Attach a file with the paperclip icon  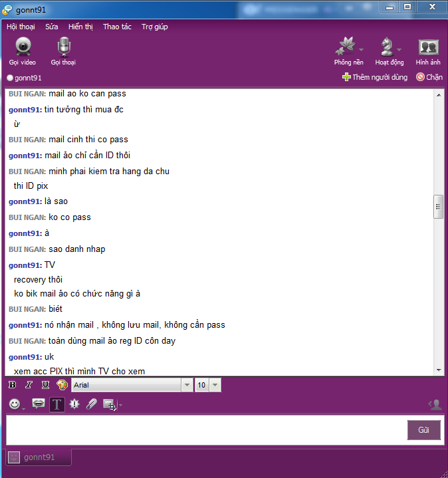click(x=92, y=404)
